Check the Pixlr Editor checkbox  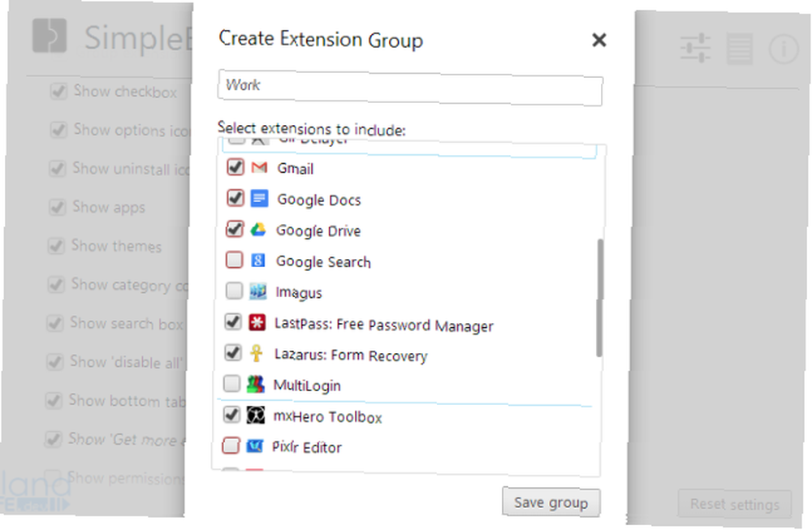coord(231,446)
